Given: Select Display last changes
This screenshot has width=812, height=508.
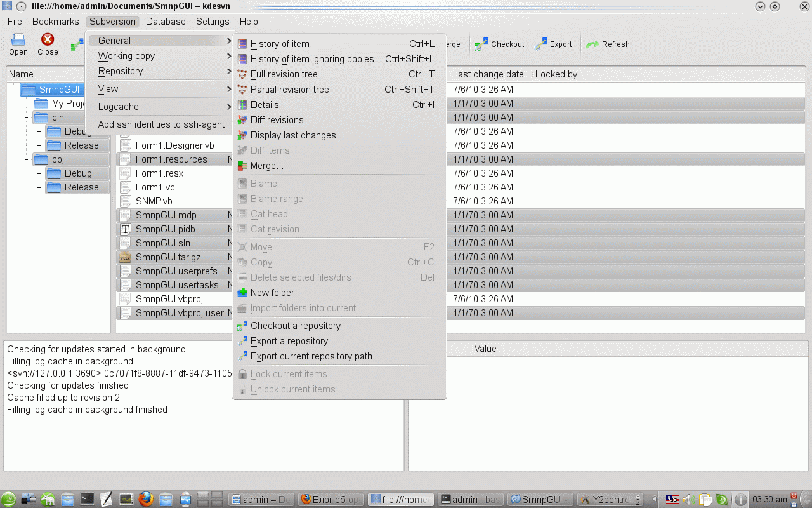Looking at the screenshot, I should [339, 135].
